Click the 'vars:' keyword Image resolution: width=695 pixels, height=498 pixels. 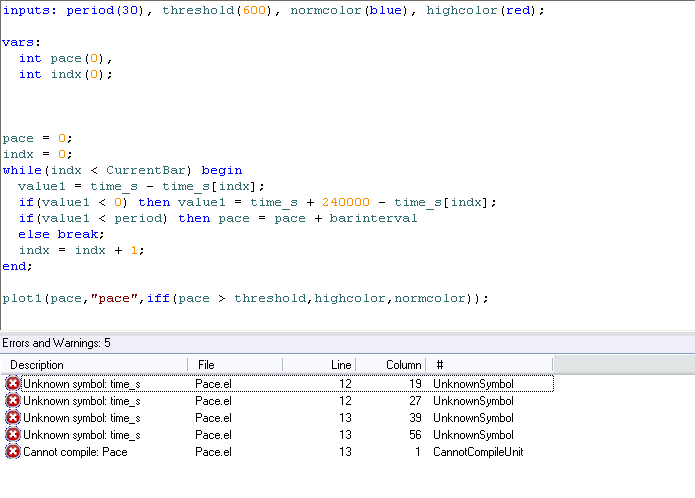tap(21, 43)
